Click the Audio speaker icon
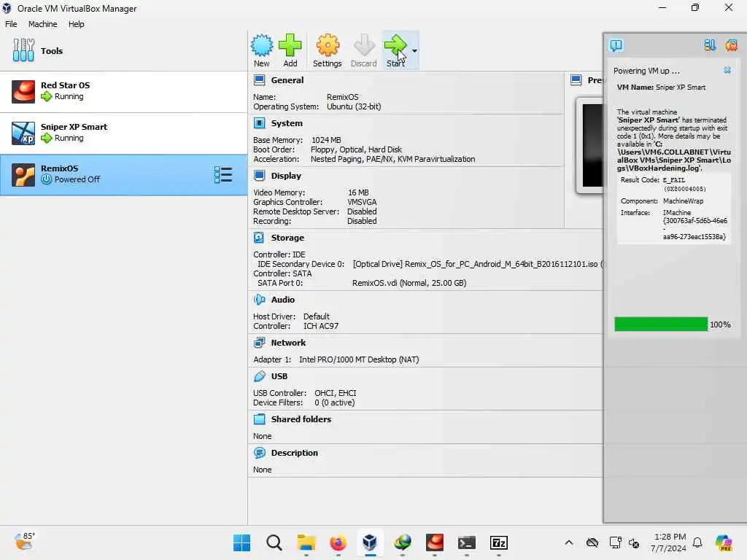Viewport: 747px width, 560px height. 259,299
